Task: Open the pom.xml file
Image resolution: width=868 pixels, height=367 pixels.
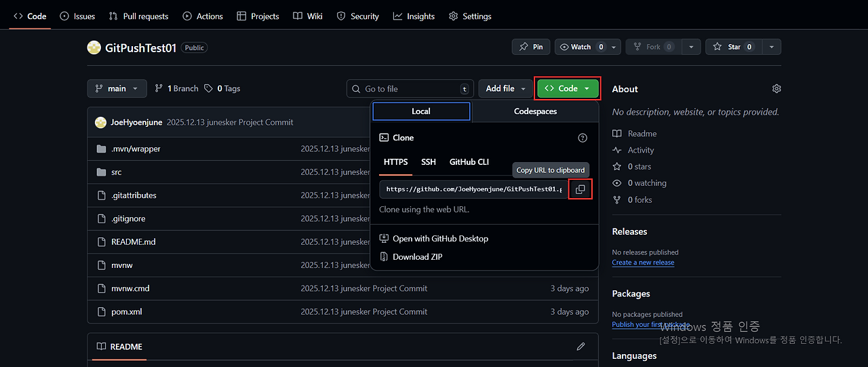Action: click(127, 311)
